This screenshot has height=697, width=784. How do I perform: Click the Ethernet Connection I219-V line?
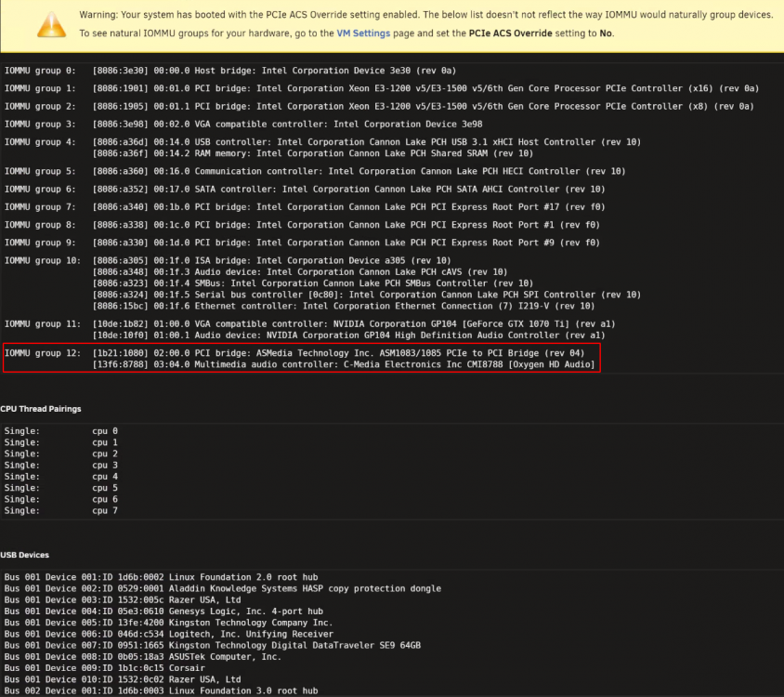344,307
